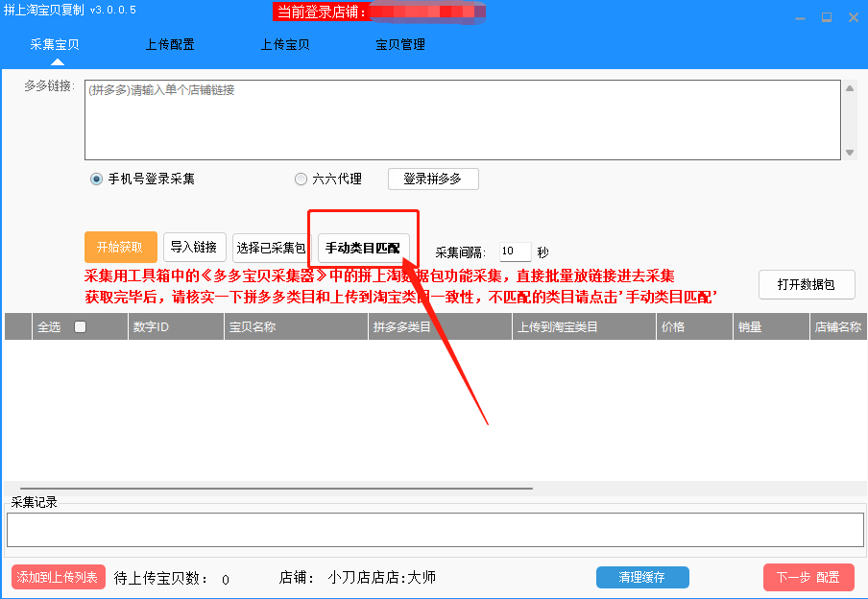Open the data package via 打开数据包
This screenshot has height=599, width=868.
pyautogui.click(x=806, y=284)
